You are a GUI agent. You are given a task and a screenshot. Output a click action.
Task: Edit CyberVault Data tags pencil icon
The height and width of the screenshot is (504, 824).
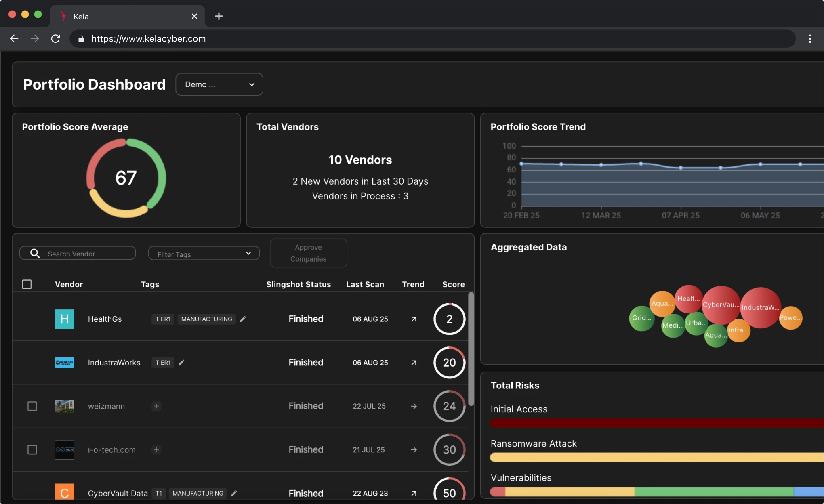coord(234,493)
